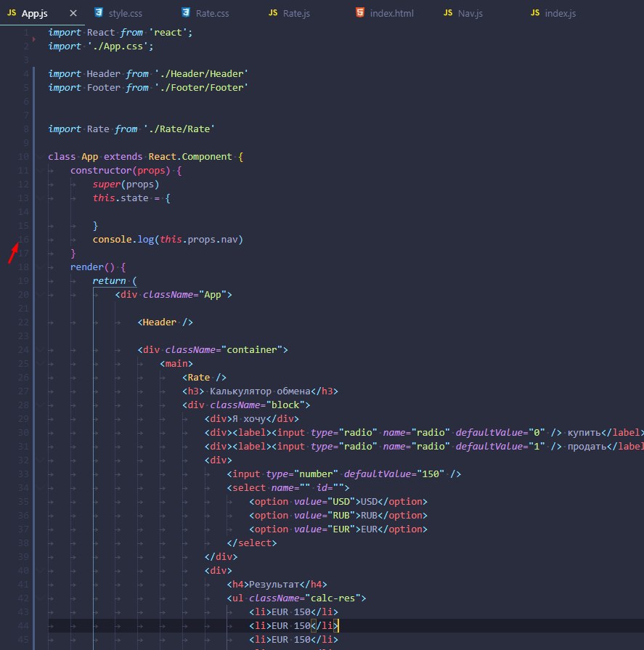The image size is (644, 650).
Task: Click React.Component in class declaration
Action: click(x=190, y=157)
